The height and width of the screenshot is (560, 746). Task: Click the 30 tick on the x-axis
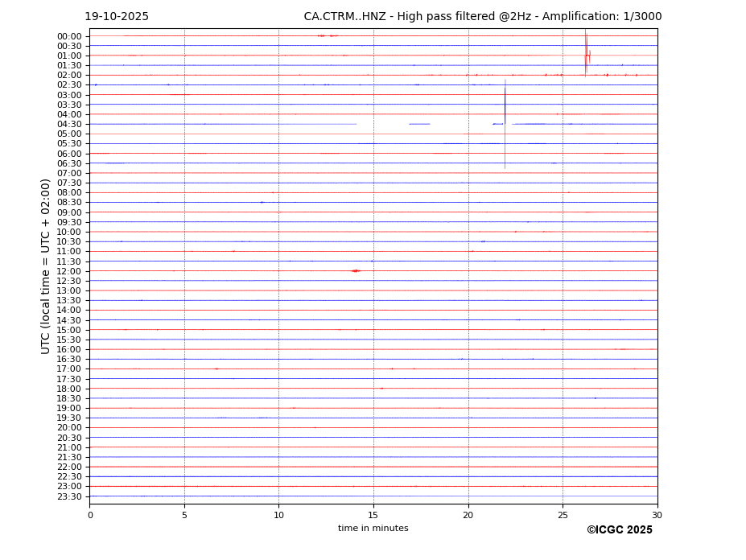click(x=657, y=515)
